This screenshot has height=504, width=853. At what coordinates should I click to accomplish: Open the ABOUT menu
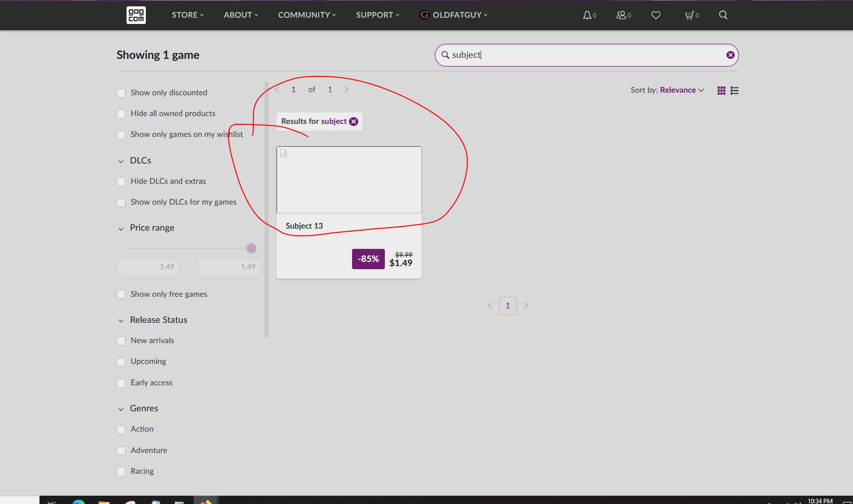(241, 15)
